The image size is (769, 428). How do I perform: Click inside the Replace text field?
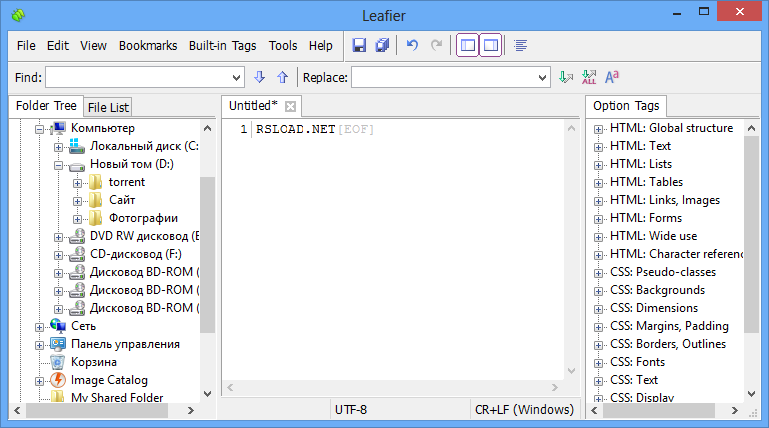click(x=444, y=77)
